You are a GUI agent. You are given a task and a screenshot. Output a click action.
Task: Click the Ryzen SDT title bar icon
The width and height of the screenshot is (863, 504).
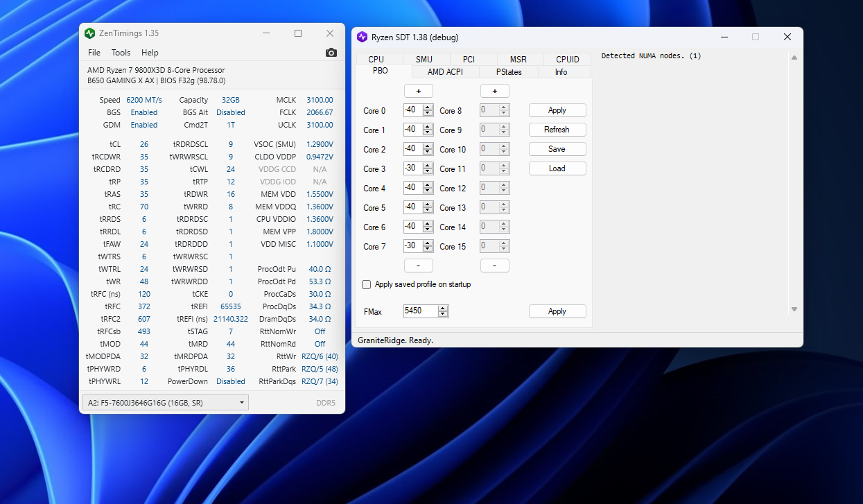pos(362,37)
